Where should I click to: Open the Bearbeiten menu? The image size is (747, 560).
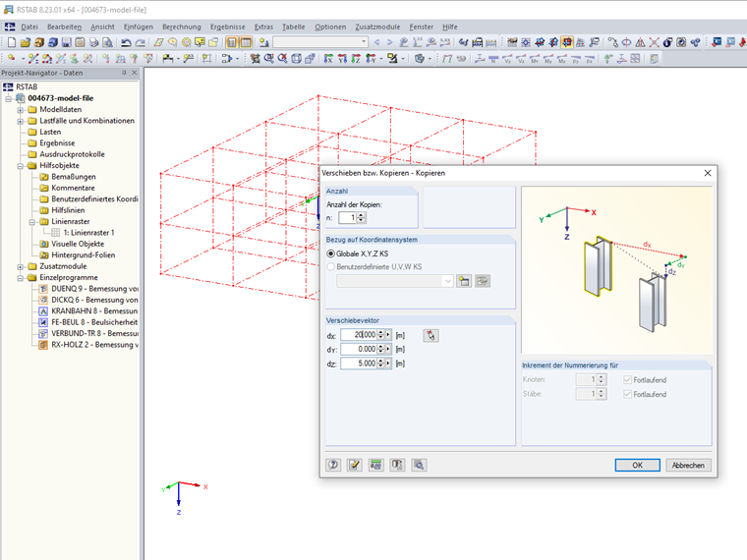64,27
